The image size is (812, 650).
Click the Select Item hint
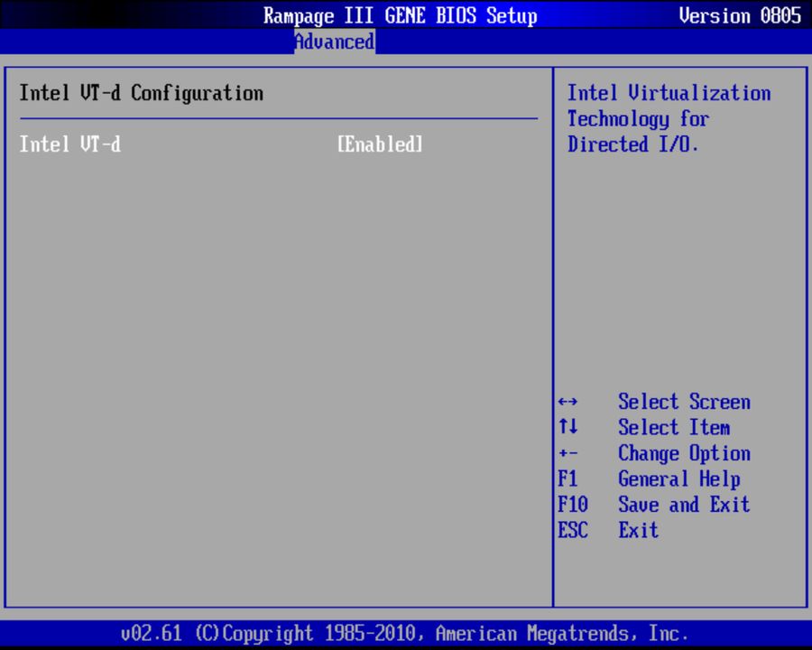coord(674,428)
